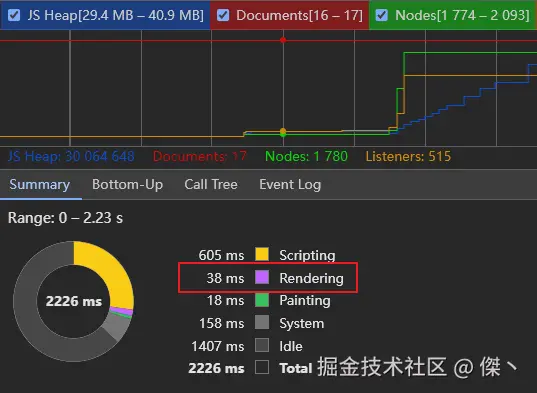Image resolution: width=537 pixels, height=393 pixels.
Task: Open the Summary tab
Action: click(x=40, y=185)
